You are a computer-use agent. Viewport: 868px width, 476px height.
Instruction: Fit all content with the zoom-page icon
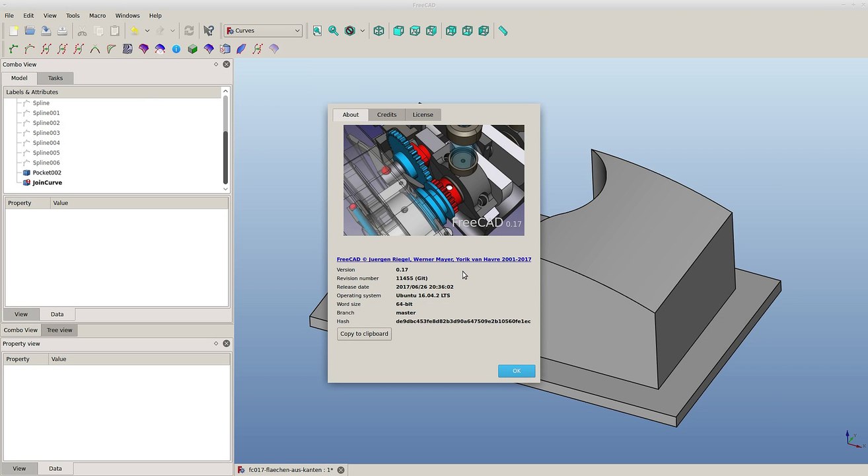click(317, 30)
